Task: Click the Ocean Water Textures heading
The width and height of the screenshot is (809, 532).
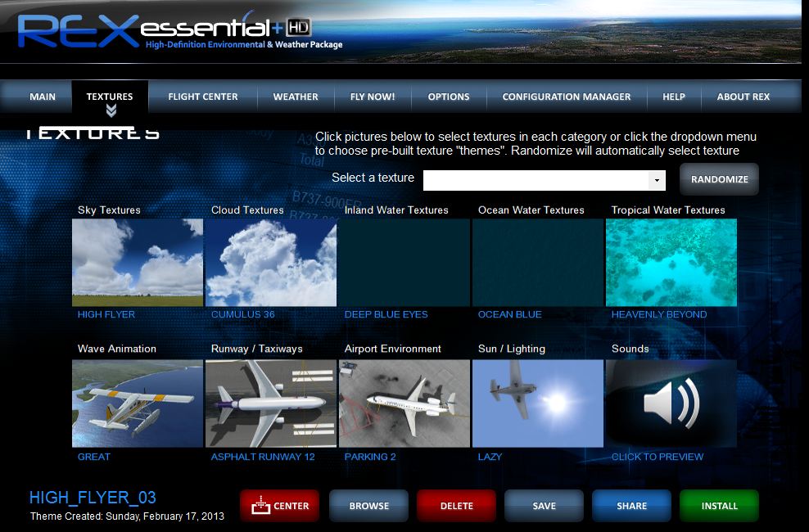Action: point(531,210)
